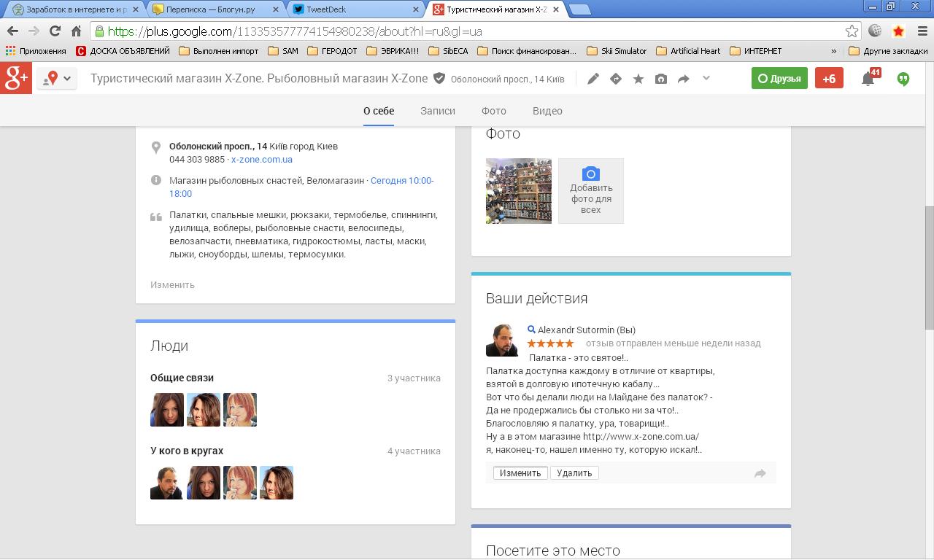Close the TweetDeck browser tab
Viewport: 934px width, 560px height.
tap(416, 9)
